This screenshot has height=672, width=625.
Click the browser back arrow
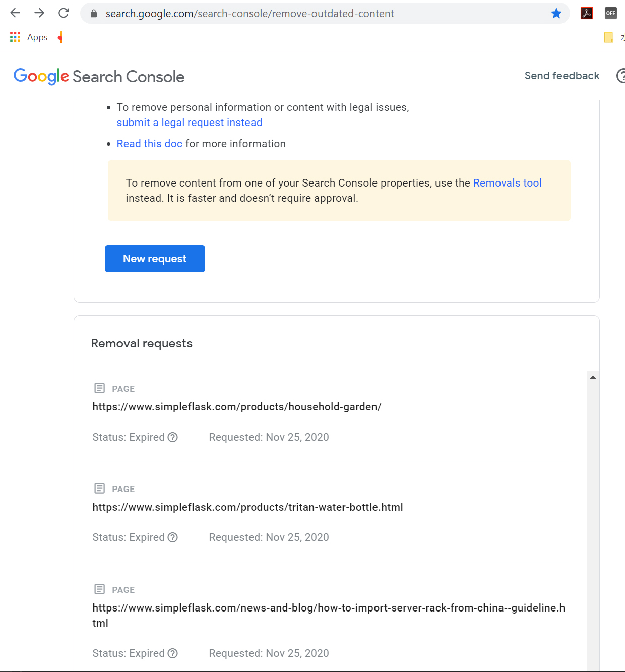[15, 13]
